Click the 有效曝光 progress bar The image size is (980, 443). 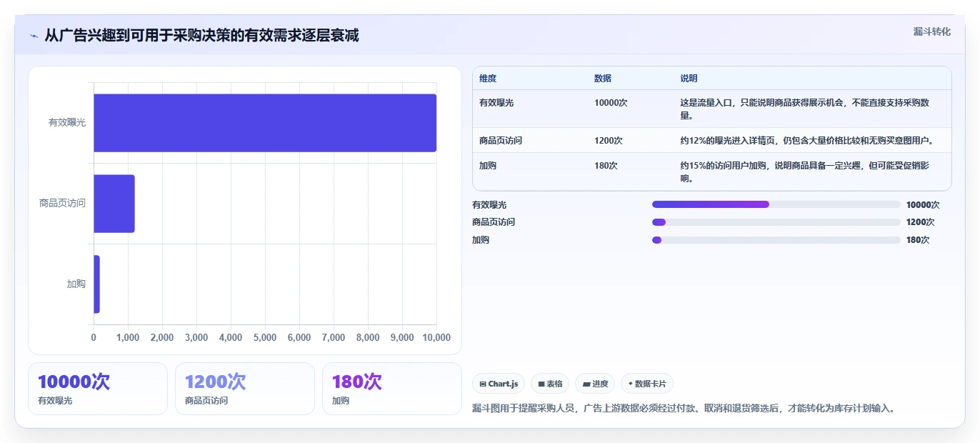[x=776, y=204]
